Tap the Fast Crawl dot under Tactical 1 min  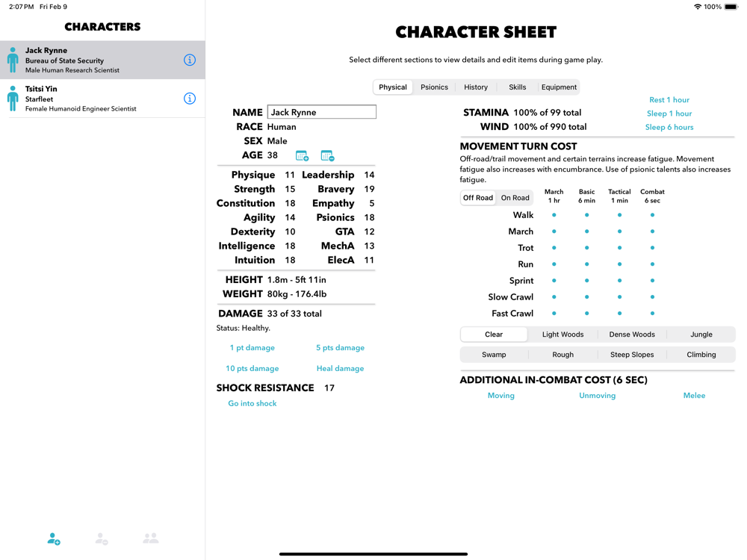pyautogui.click(x=619, y=314)
